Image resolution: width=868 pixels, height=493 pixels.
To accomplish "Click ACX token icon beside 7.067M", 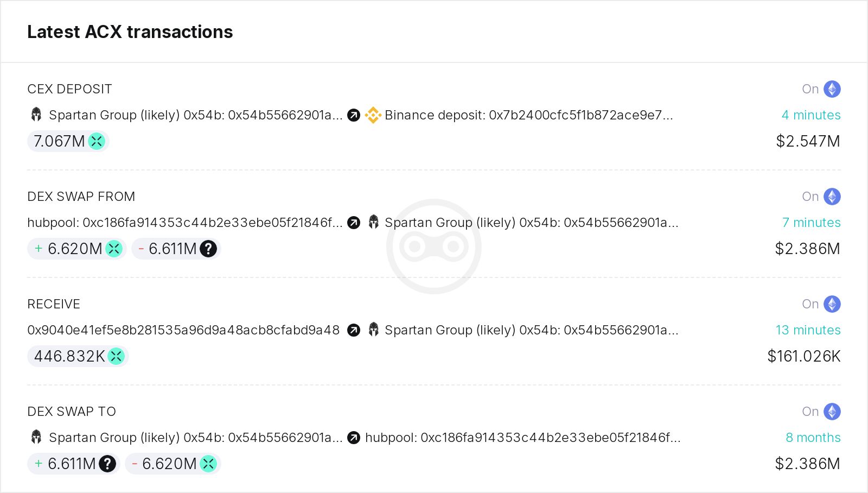I will click(97, 141).
